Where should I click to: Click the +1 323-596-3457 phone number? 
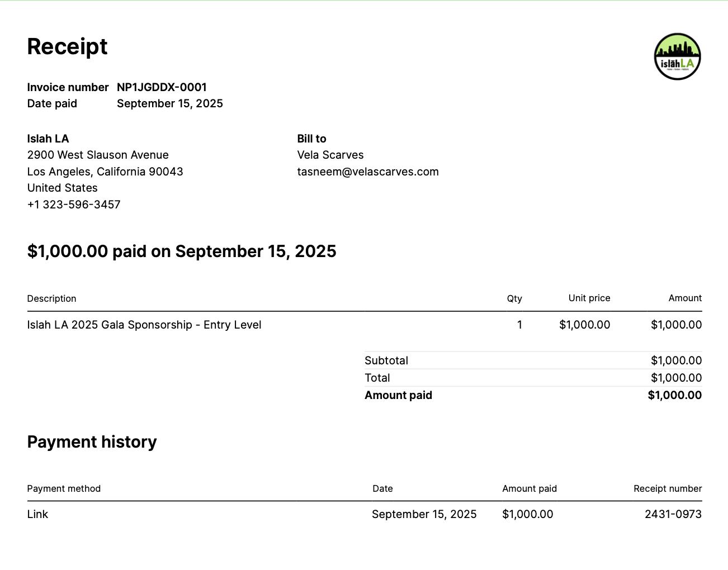(74, 205)
